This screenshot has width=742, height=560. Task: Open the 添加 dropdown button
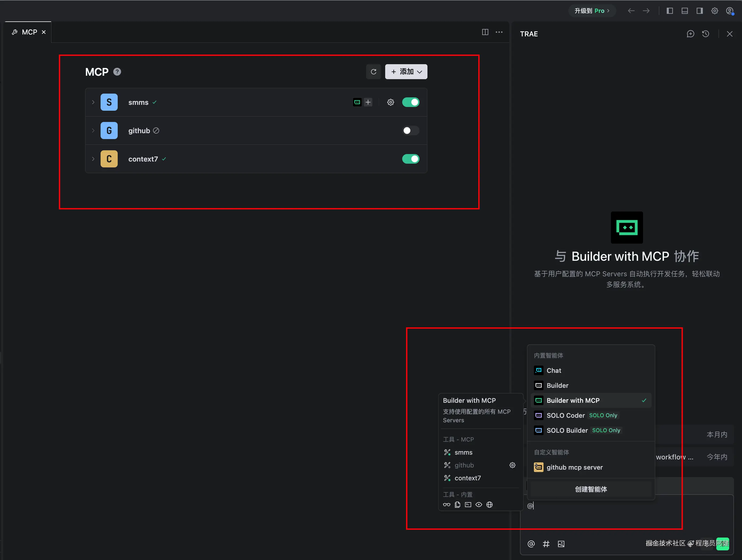[406, 72]
